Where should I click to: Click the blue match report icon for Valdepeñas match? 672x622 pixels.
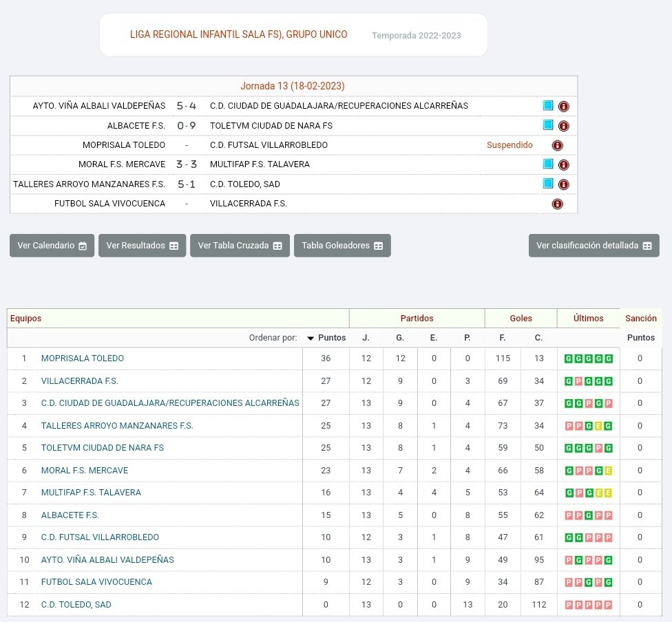tap(547, 105)
